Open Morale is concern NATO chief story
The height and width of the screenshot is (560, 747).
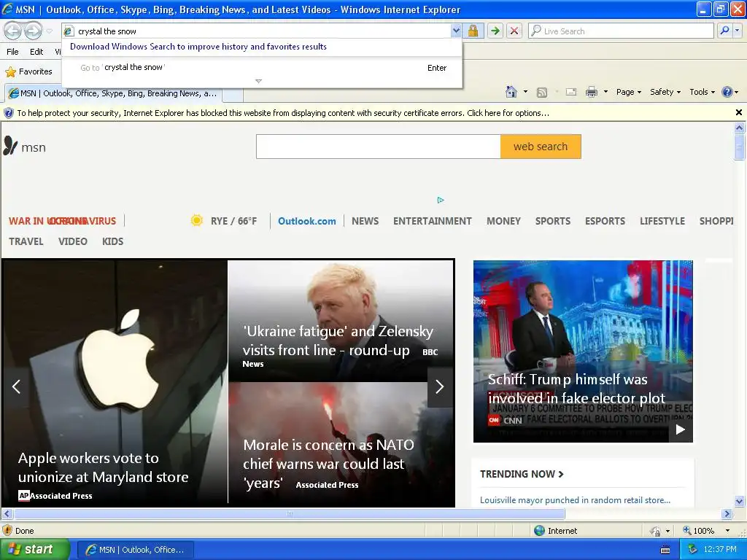pos(328,463)
